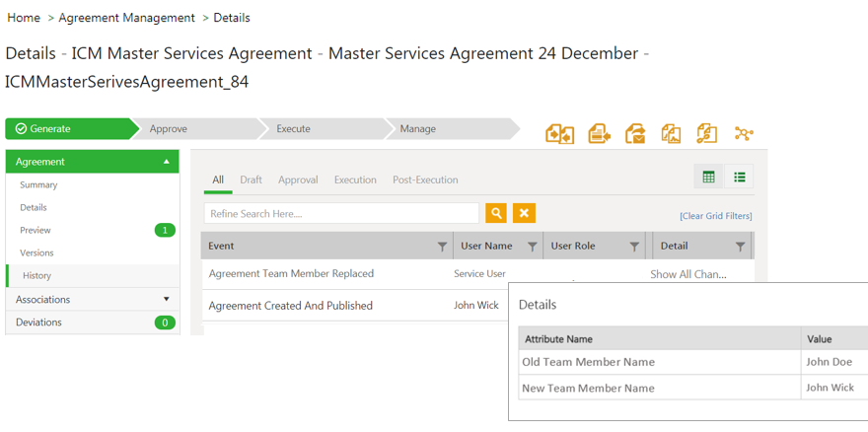Clear the search with the X button
The image size is (868, 432).
tap(525, 213)
